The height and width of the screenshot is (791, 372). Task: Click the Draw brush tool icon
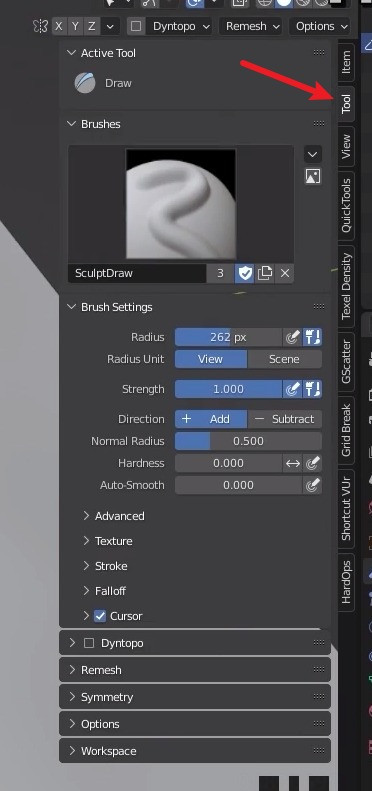pos(85,83)
